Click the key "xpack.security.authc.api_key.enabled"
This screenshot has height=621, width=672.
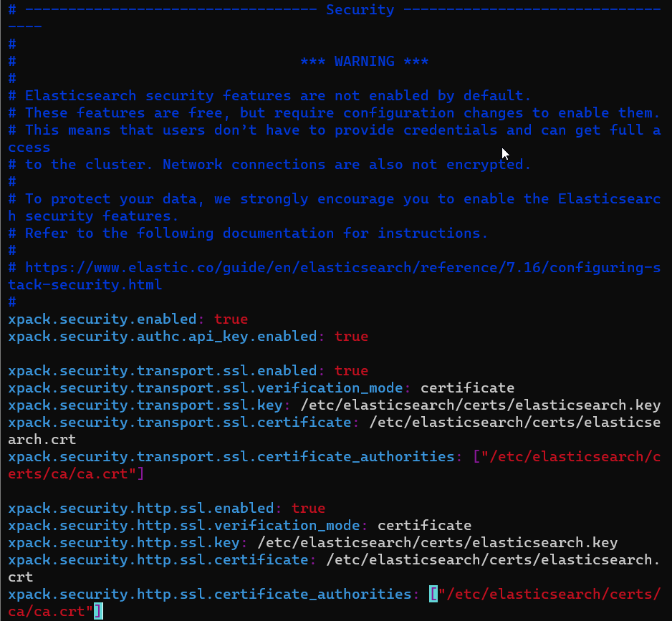coord(162,337)
